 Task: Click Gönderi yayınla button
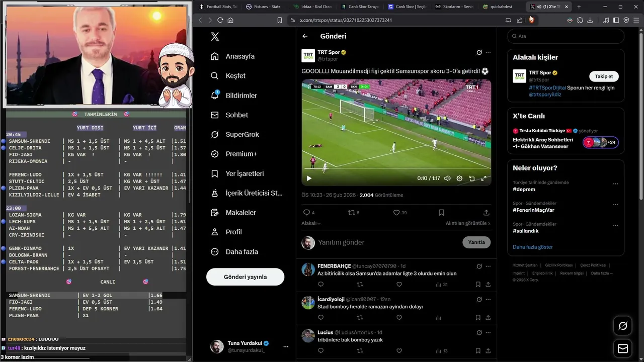click(x=245, y=277)
